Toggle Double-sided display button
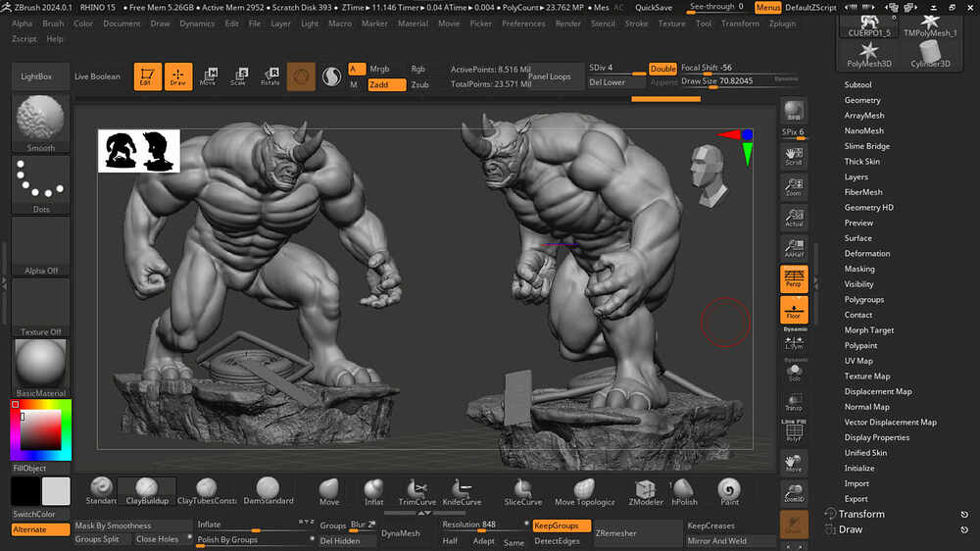The image size is (980, 551). [x=662, y=69]
